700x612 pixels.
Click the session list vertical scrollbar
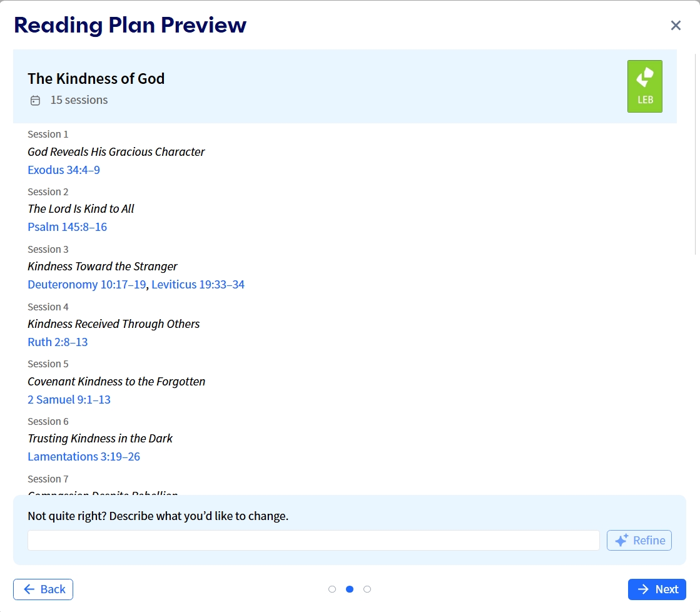click(696, 154)
